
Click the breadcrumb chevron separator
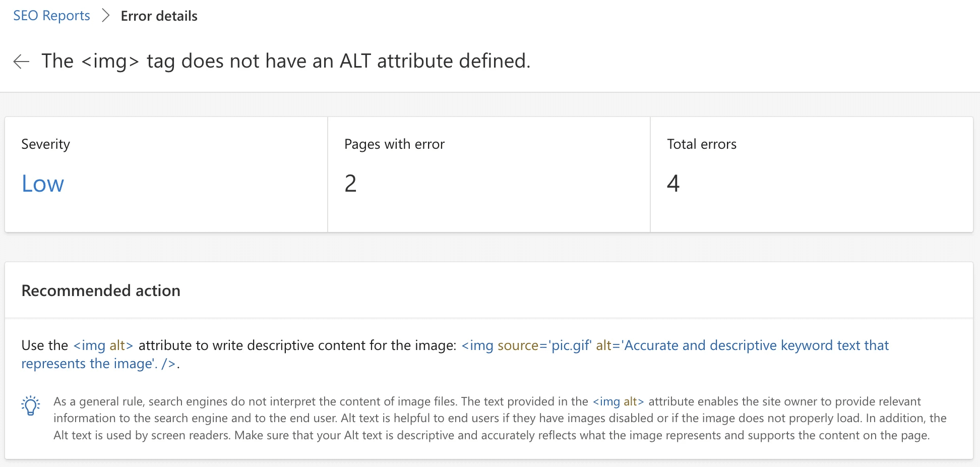pyautogui.click(x=105, y=16)
